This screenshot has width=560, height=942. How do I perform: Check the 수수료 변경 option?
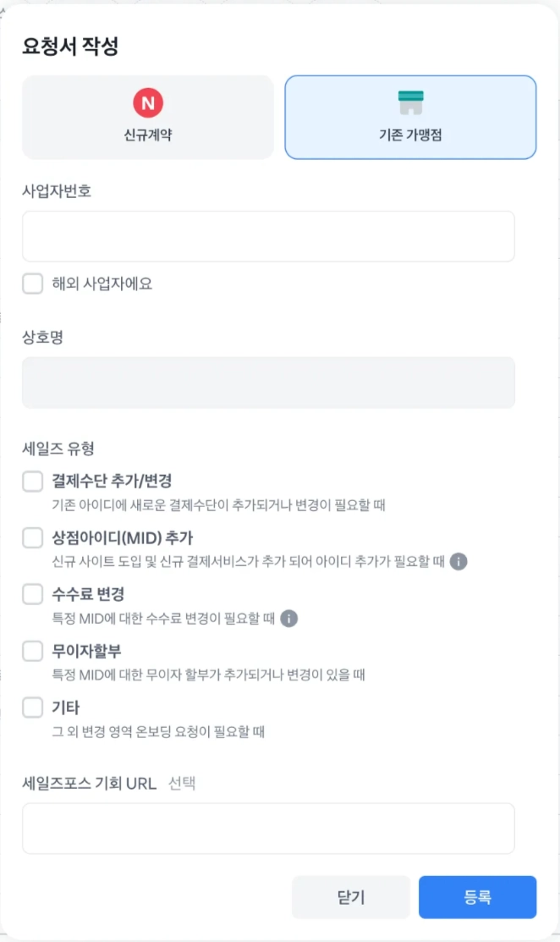[33, 594]
